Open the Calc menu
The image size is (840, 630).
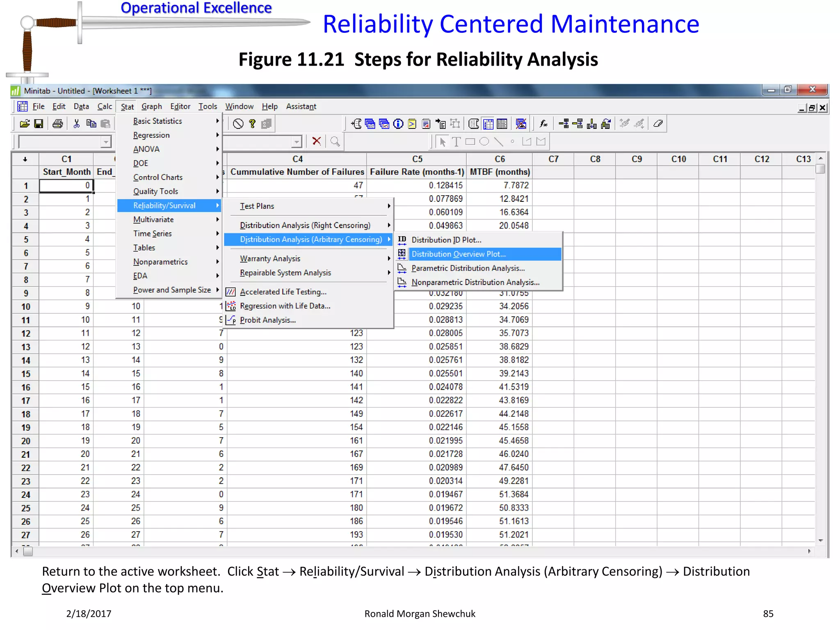105,107
